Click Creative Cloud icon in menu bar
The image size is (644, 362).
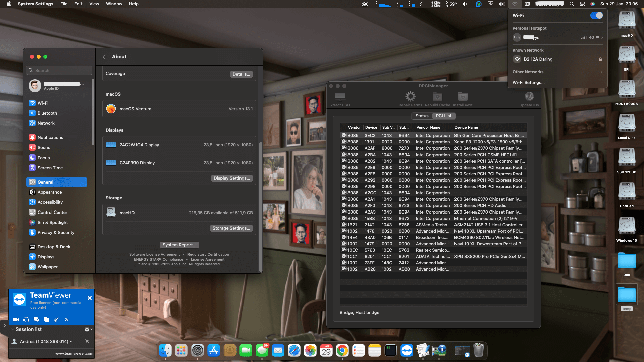point(365,4)
